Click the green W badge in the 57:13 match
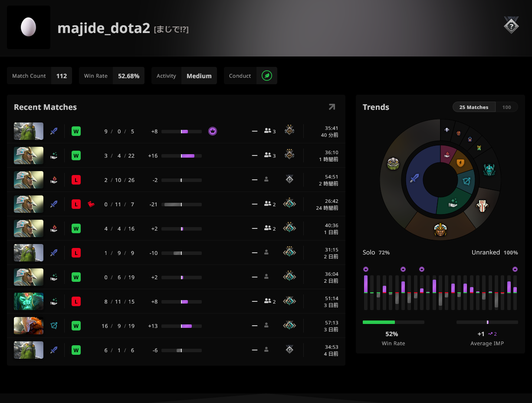The height and width of the screenshot is (403, 532). click(x=76, y=326)
